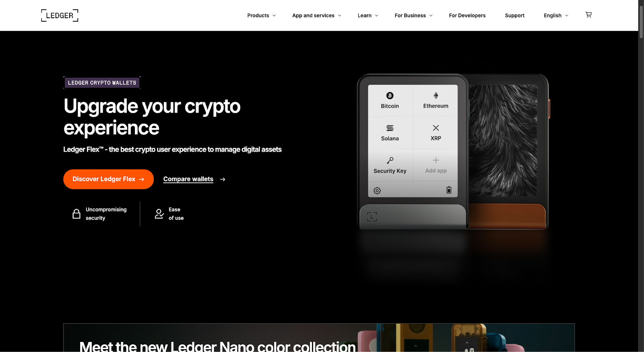Click the Discover Ledger Flex button
Viewport: 644px width, 352px height.
(108, 179)
